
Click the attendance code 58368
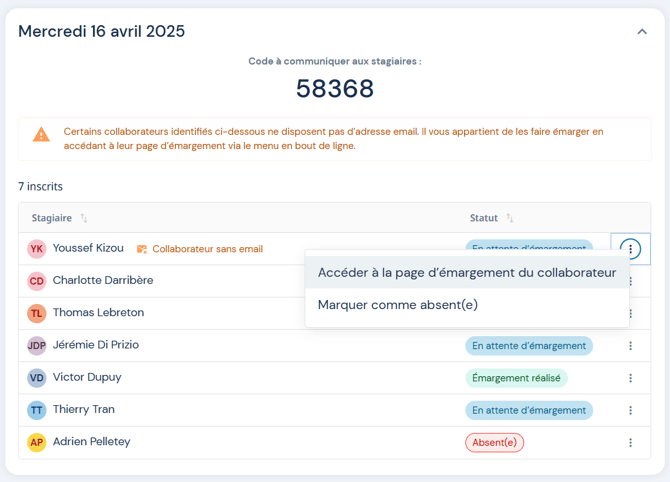coord(335,89)
